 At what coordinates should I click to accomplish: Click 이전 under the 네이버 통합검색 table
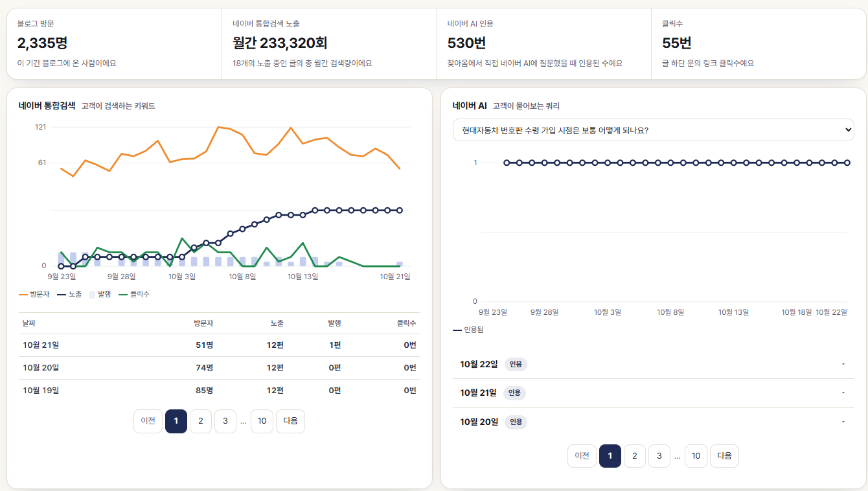148,421
